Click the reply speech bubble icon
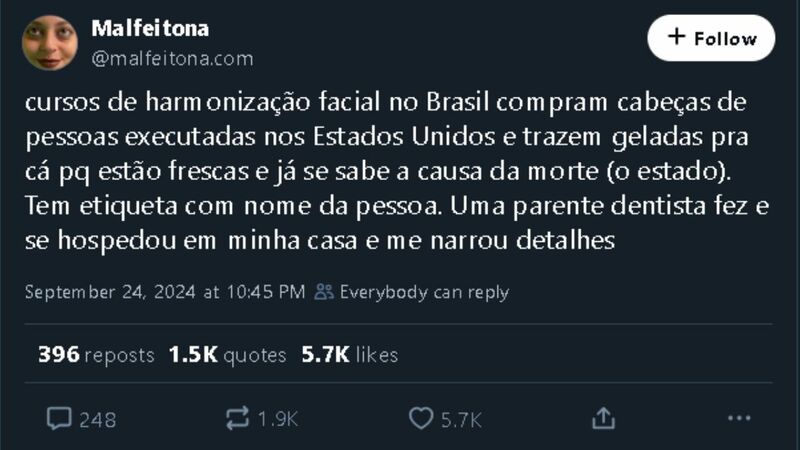The width and height of the screenshot is (800, 450). click(59, 419)
